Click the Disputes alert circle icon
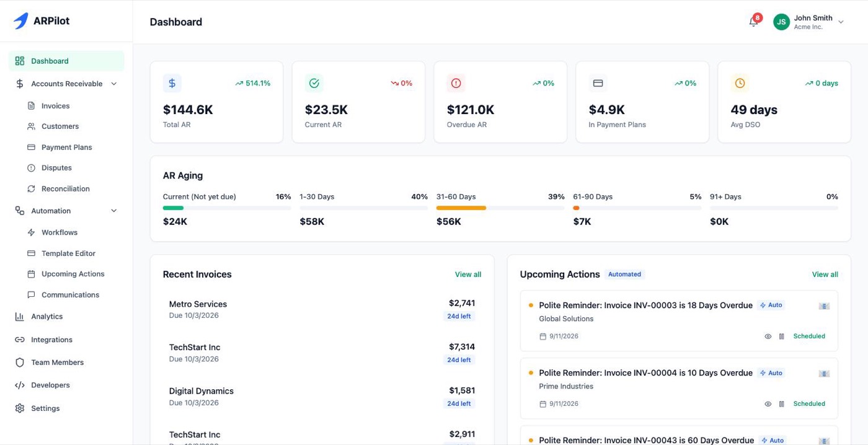The height and width of the screenshot is (445, 868). (x=31, y=168)
